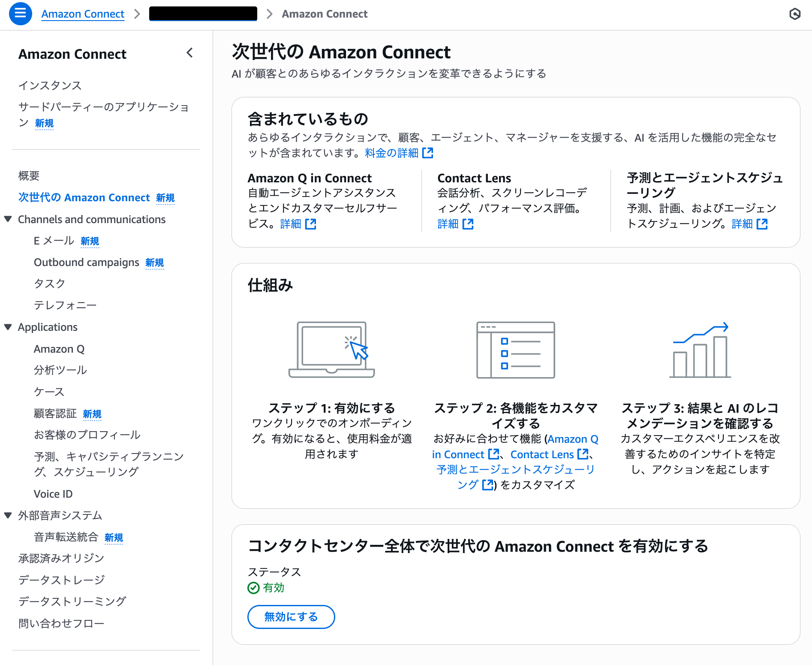This screenshot has height=665, width=812.
Task: Click the redacted instance breadcrumb
Action: [x=203, y=14]
